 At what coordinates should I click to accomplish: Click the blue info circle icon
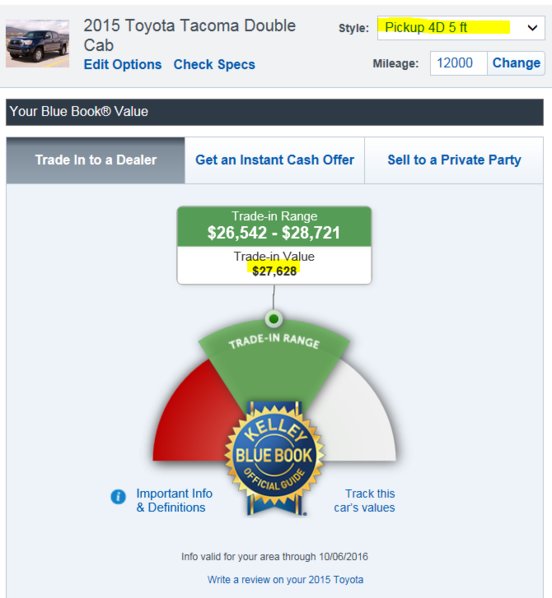pos(118,497)
